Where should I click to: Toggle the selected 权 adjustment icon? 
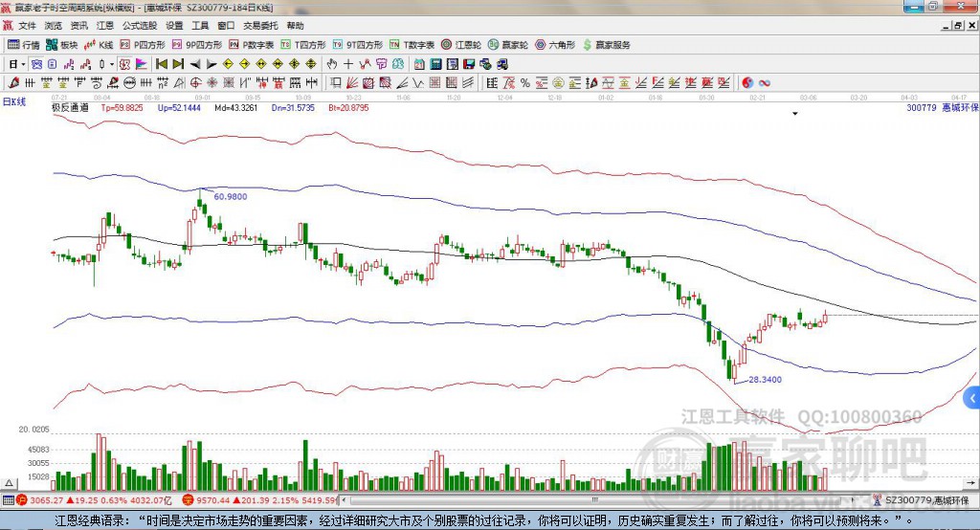[x=124, y=64]
